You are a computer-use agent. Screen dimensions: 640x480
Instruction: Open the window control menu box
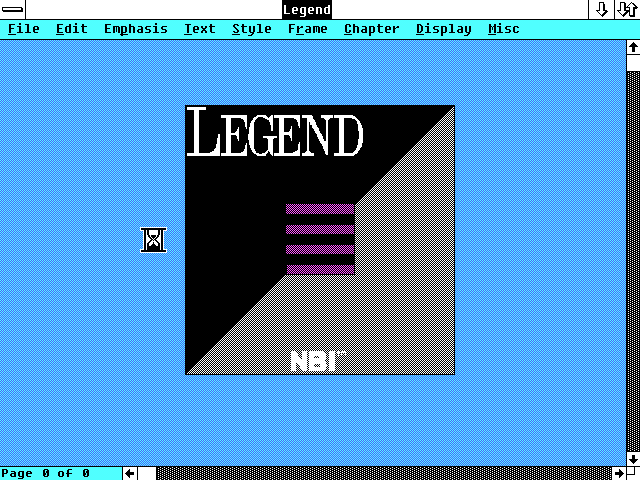click(13, 9)
